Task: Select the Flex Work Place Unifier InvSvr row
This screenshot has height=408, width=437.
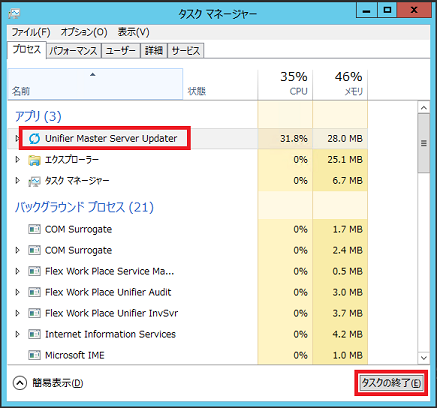Action: (x=188, y=313)
